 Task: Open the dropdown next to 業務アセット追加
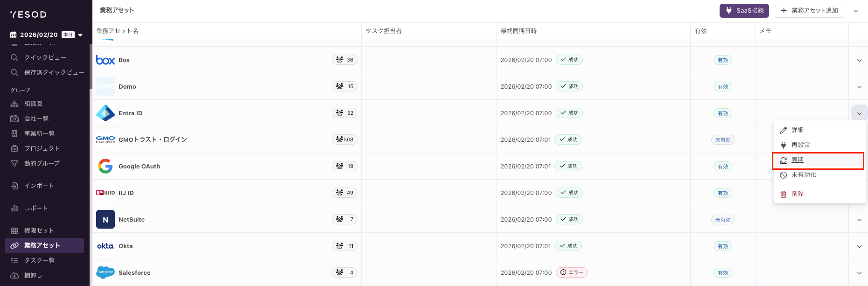pyautogui.click(x=856, y=11)
